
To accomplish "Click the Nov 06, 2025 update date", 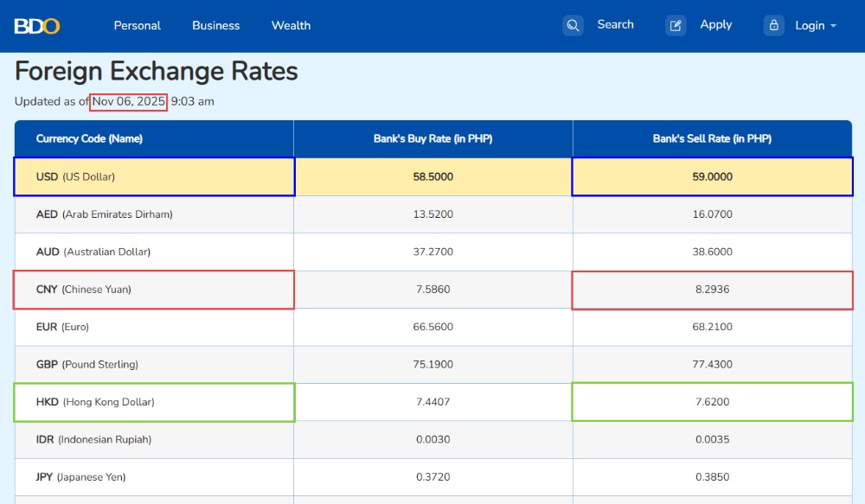I will click(129, 101).
